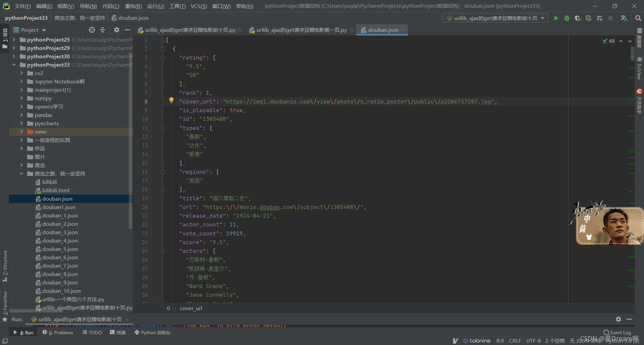Close the douban.json editor tab
Image resolution: width=644 pixels, height=345 pixels.
[x=403, y=30]
